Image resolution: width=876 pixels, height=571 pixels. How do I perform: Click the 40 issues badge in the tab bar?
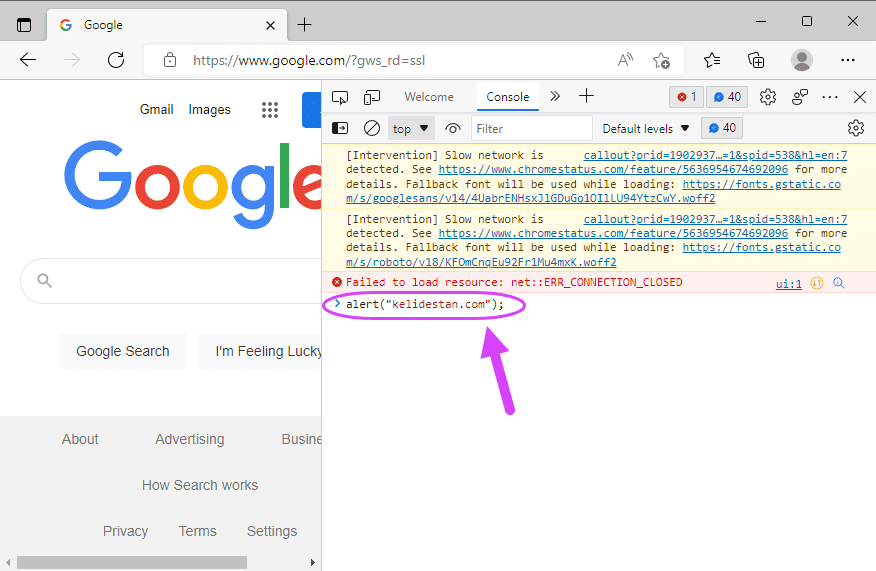click(727, 97)
